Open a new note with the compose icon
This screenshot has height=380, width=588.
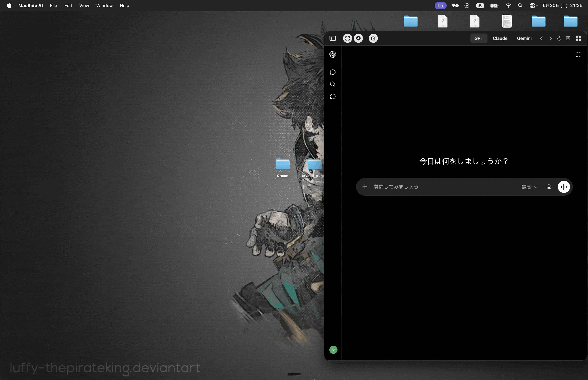pos(373,38)
